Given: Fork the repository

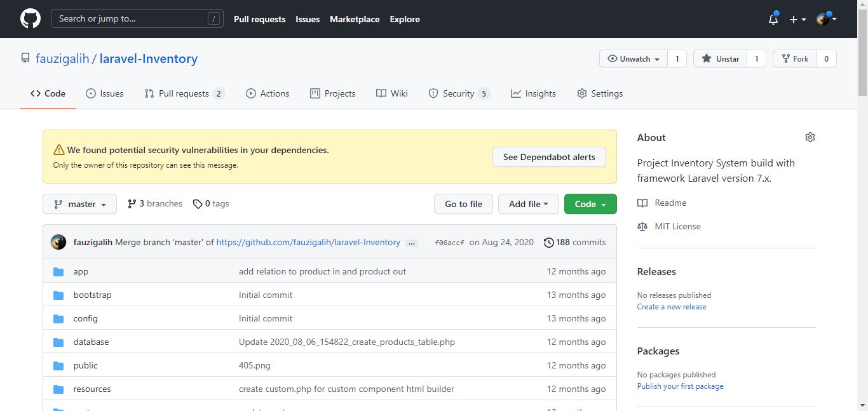Looking at the screenshot, I should pyautogui.click(x=794, y=58).
